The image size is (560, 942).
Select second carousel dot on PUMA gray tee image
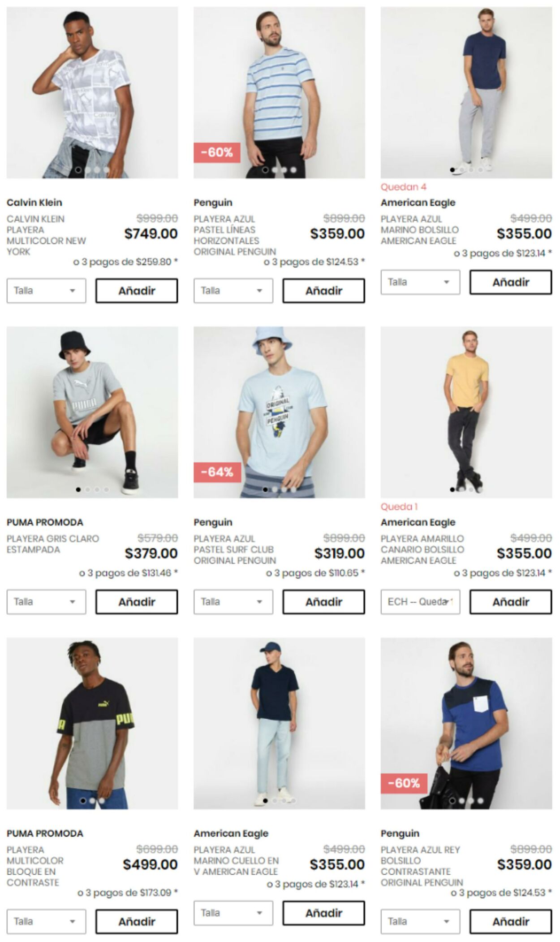pyautogui.click(x=88, y=490)
